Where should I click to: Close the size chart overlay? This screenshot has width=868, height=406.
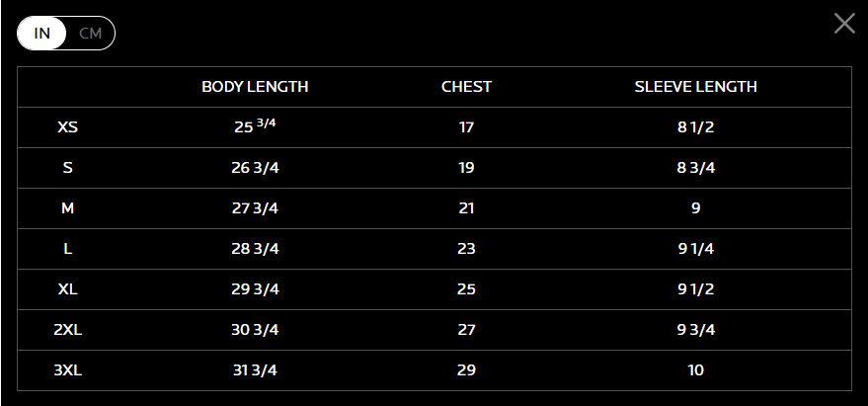tap(844, 24)
